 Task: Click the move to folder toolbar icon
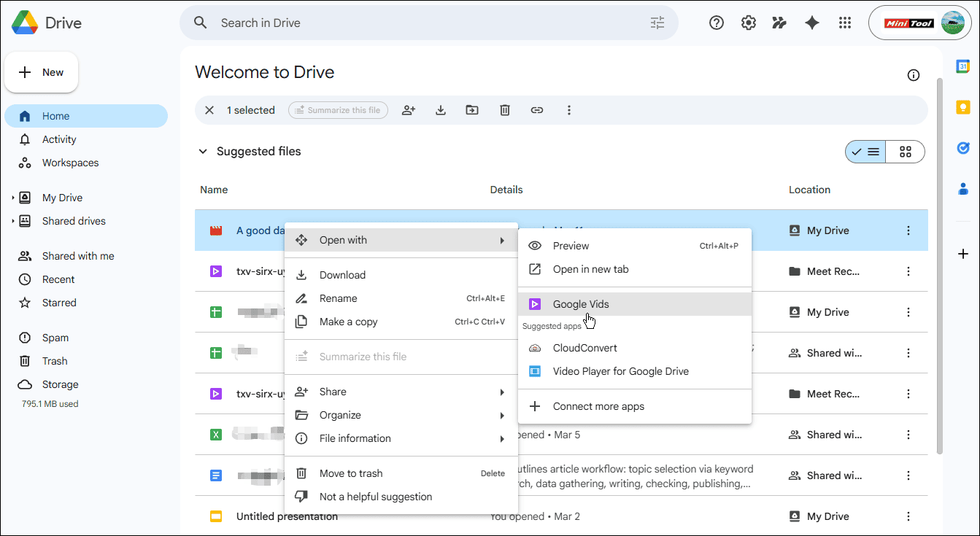coord(471,109)
